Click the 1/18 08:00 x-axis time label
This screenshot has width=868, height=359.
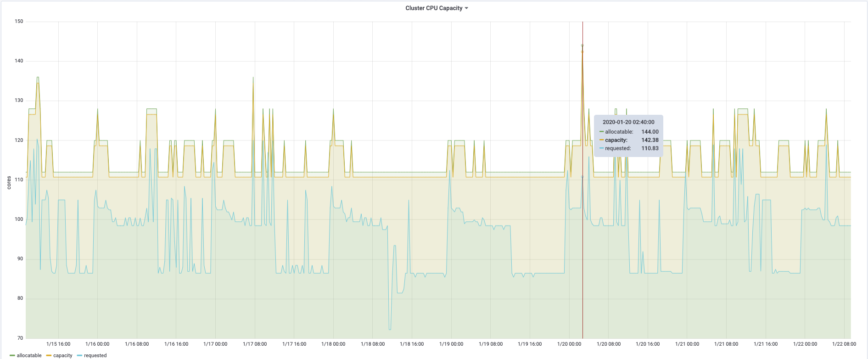tap(373, 344)
